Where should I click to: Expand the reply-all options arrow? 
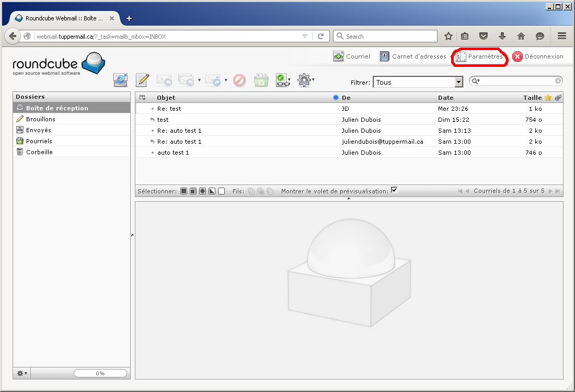click(x=199, y=80)
